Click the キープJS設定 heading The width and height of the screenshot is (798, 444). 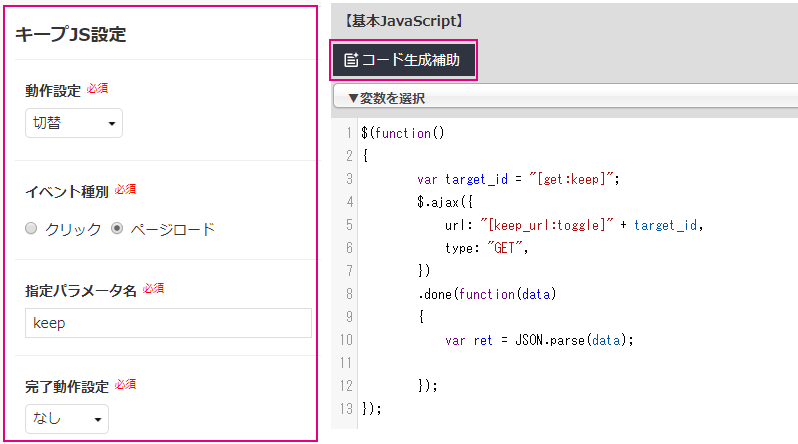pos(70,34)
